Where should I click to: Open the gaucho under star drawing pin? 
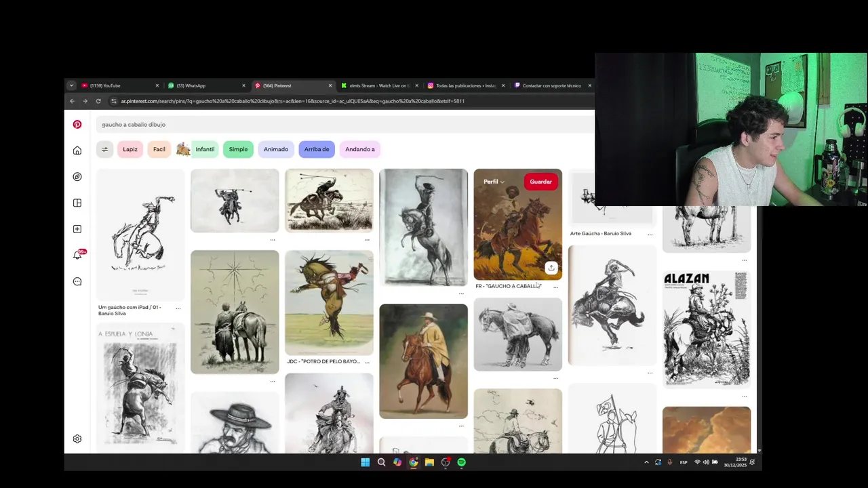pyautogui.click(x=235, y=312)
